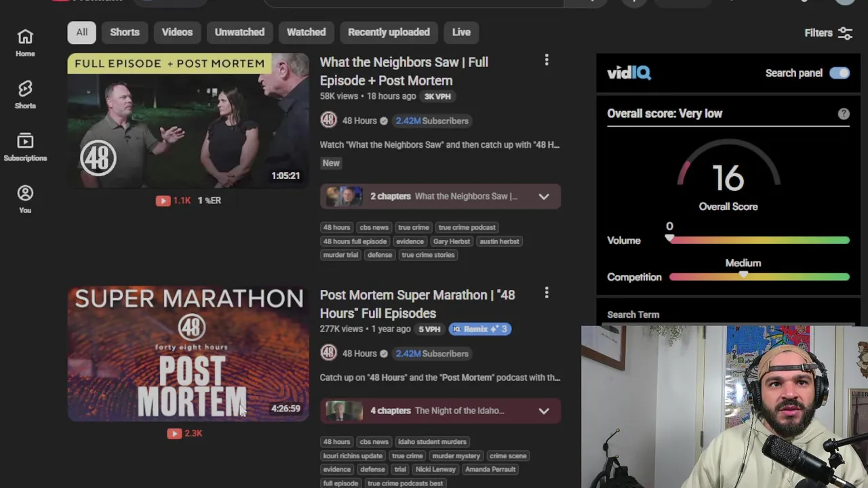Viewport: 868px width, 488px height.
Task: Open the Post Mortem Super Marathon video title
Action: tap(418, 304)
